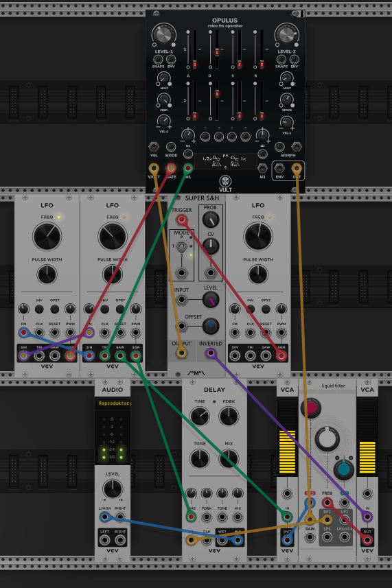
Task: Toggle OFST button on the rightmost LFO
Action: point(266,309)
